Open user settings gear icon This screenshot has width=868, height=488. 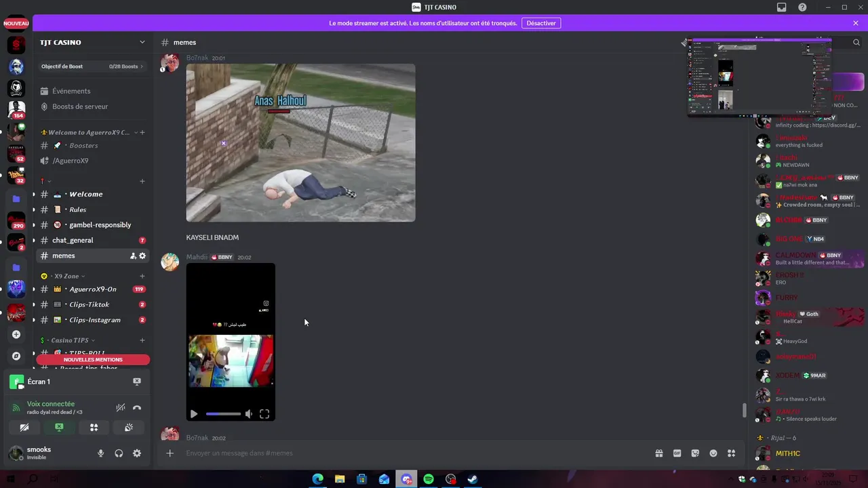tap(137, 453)
